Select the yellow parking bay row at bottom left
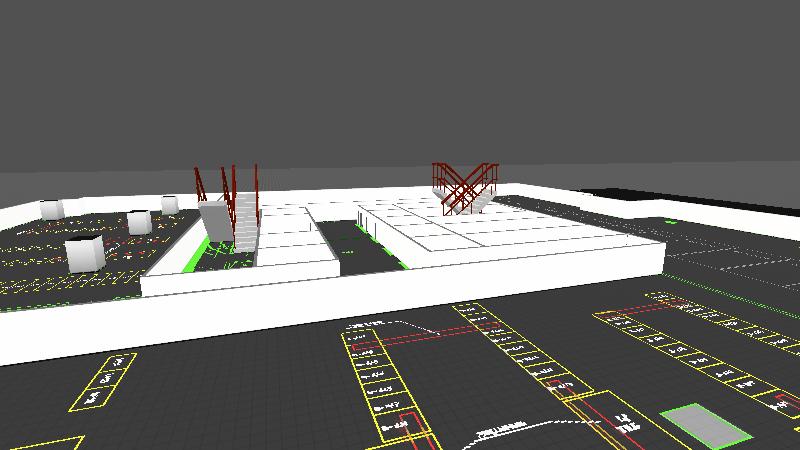800x450 pixels. [x=103, y=383]
